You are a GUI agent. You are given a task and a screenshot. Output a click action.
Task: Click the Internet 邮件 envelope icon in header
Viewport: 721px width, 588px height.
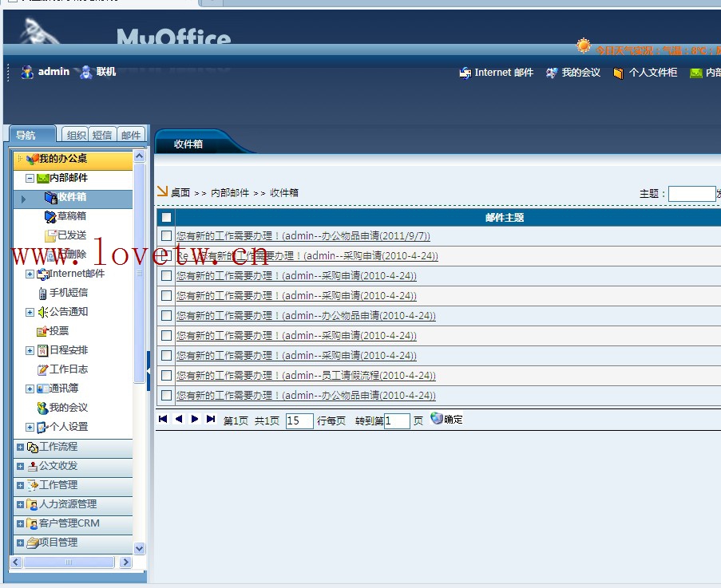tap(465, 73)
